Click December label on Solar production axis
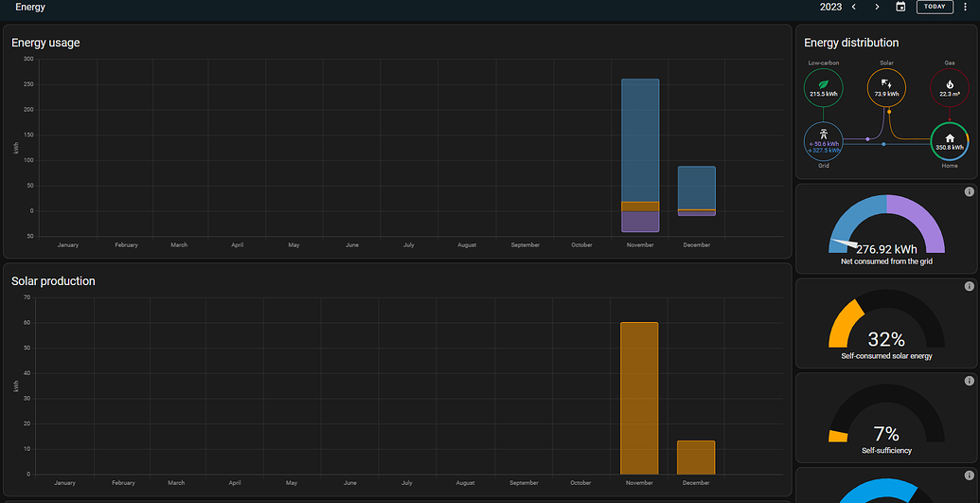Screen dimensions: 980x503 (696, 483)
